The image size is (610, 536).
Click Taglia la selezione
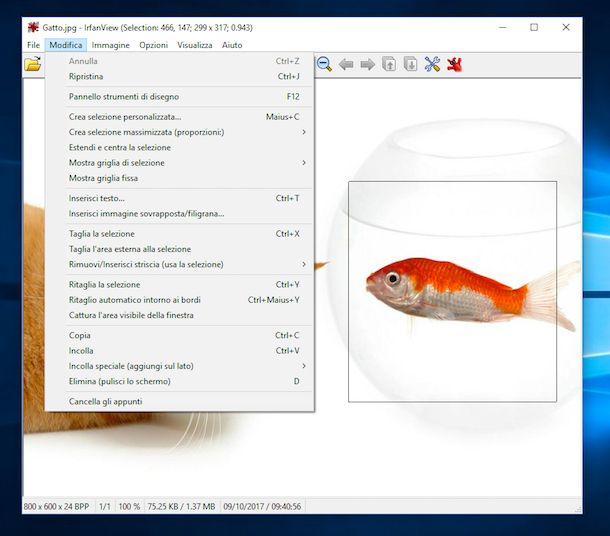tap(180, 234)
